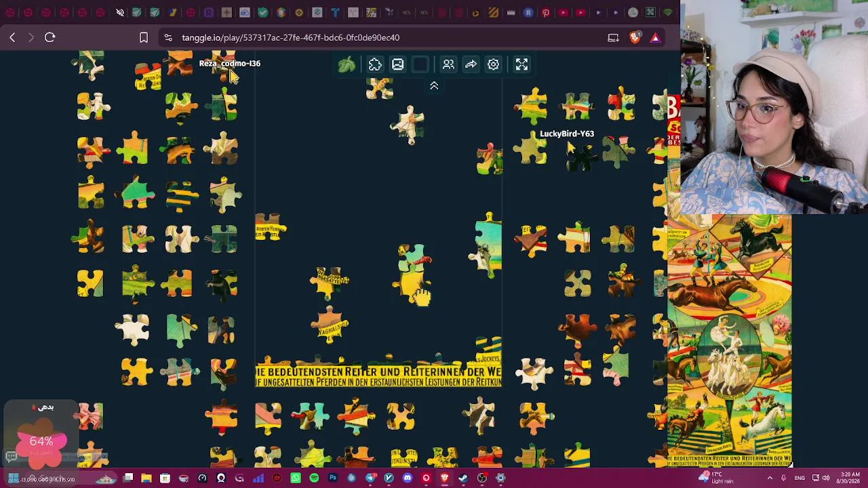Image resolution: width=868 pixels, height=488 pixels.
Task: Click the share puzzle arrow icon
Action: pyautogui.click(x=471, y=64)
